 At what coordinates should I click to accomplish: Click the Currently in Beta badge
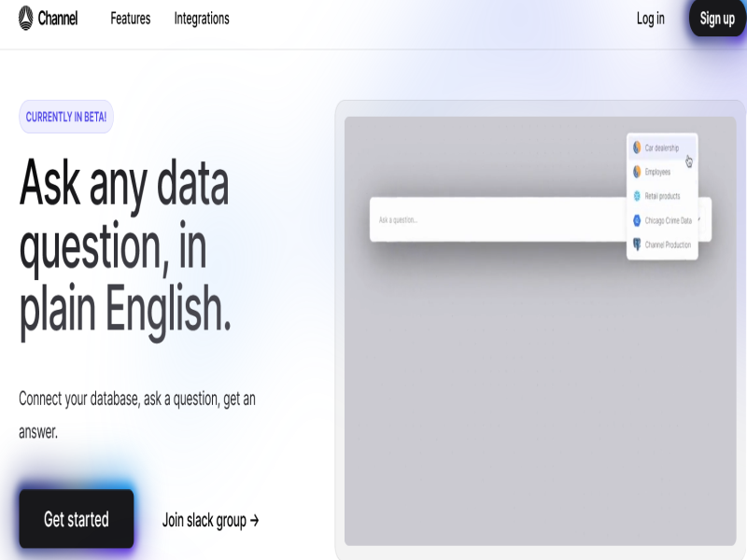point(66,117)
